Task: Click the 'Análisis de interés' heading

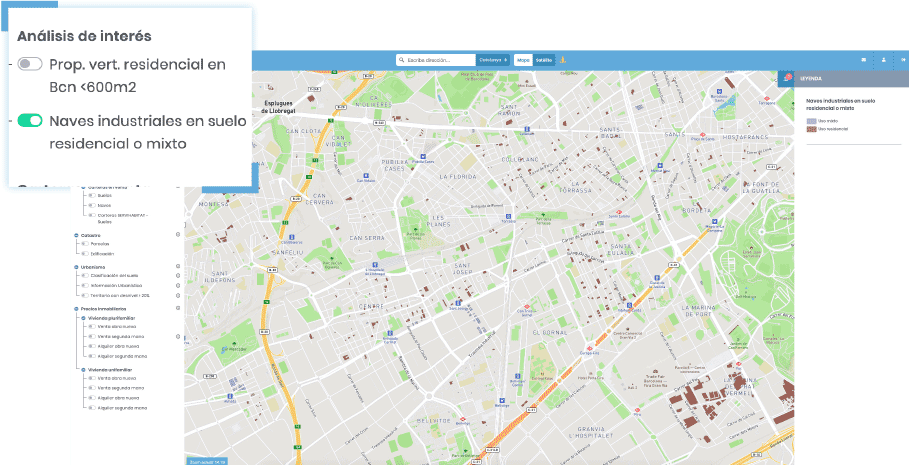Action: [84, 36]
